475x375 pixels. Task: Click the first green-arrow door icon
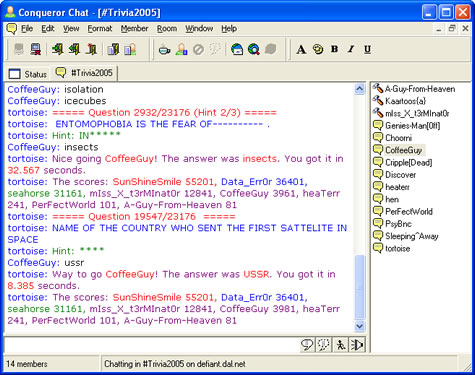tap(58, 49)
